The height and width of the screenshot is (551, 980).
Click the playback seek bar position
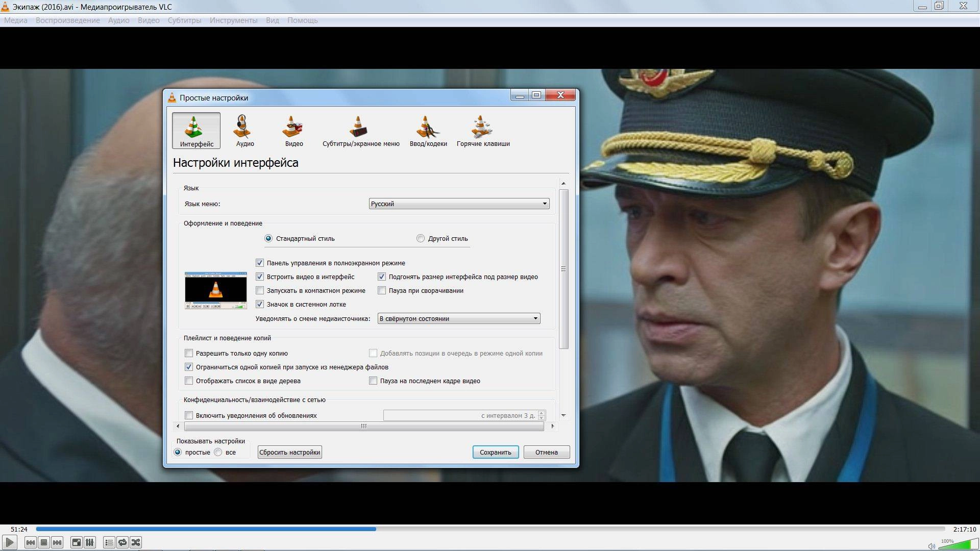click(491, 529)
